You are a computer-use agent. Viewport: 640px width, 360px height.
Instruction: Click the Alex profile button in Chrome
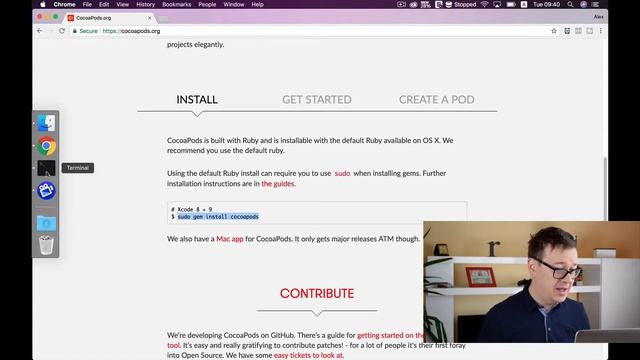598,17
